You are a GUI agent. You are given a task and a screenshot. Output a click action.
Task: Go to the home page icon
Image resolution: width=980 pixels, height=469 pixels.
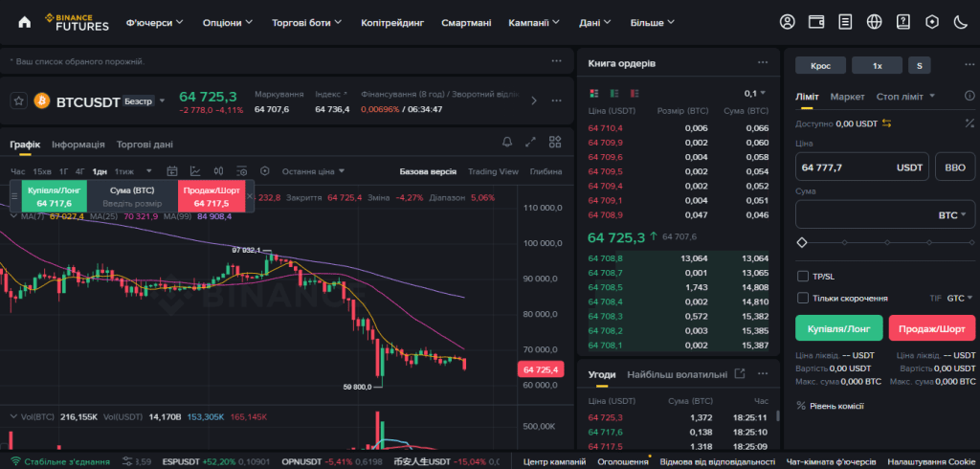tap(24, 23)
